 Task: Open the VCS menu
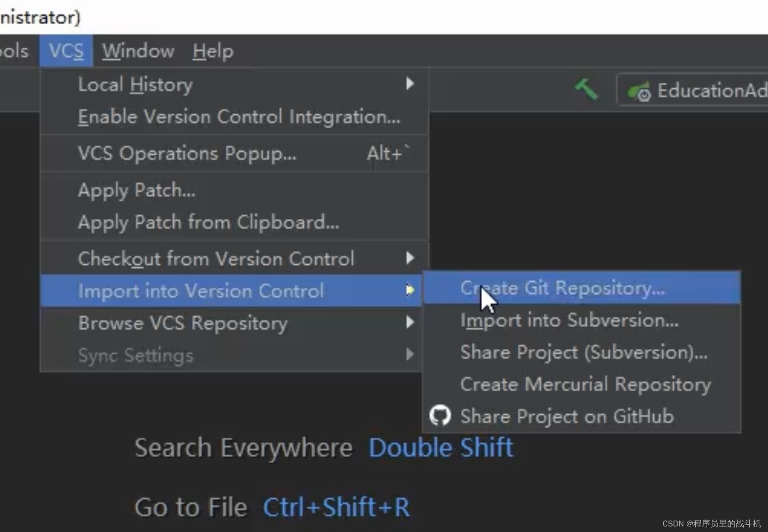tap(66, 51)
